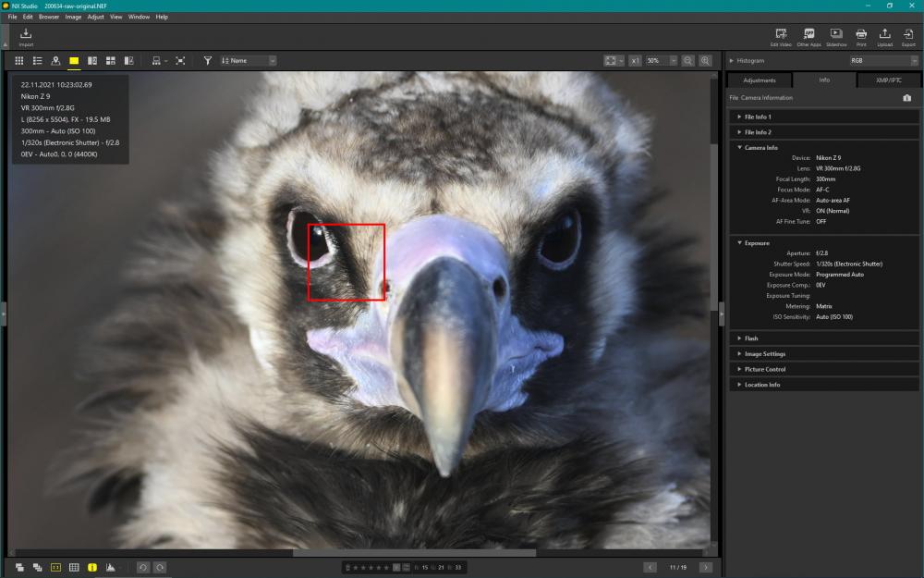924x578 pixels.
Task: Click the horizontal scrollbar under the image
Action: 414,553
